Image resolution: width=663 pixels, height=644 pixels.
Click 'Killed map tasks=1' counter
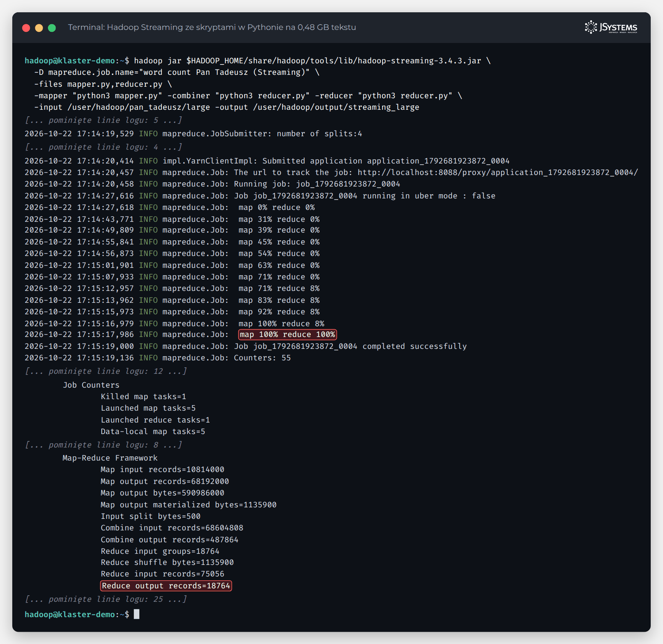coord(143,396)
